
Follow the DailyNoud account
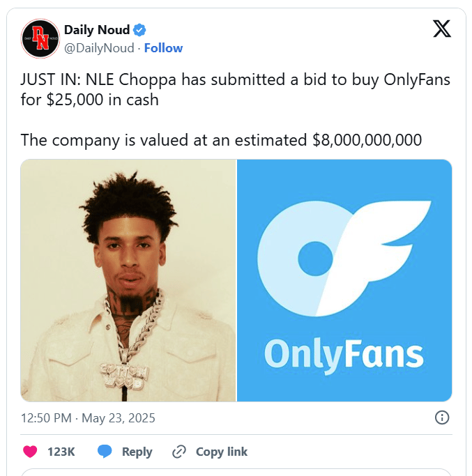pyautogui.click(x=163, y=48)
